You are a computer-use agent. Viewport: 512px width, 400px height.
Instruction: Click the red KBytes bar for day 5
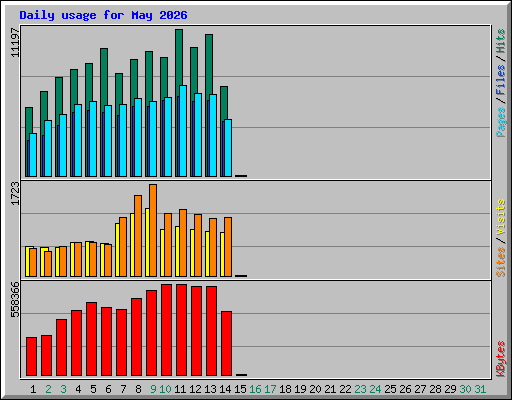[x=91, y=339]
